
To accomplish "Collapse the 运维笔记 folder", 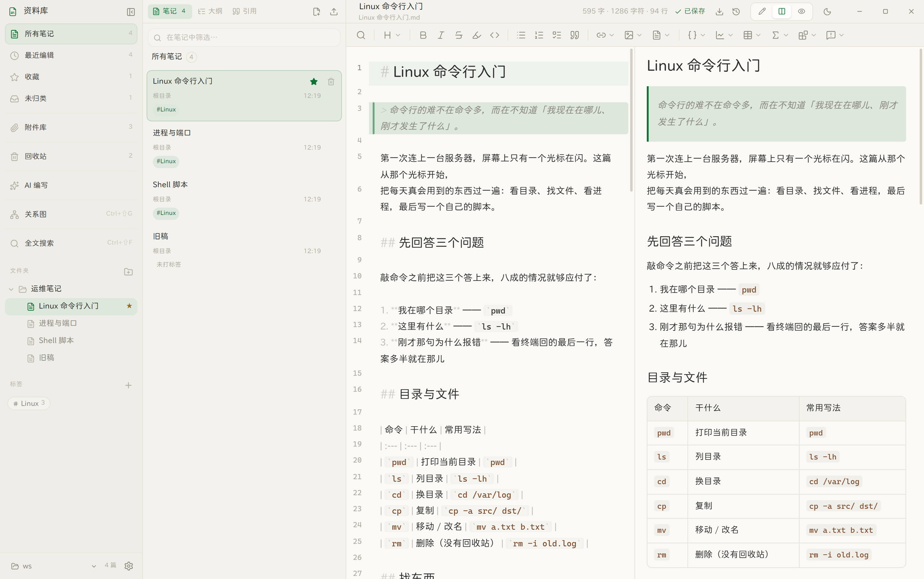I will [x=11, y=289].
